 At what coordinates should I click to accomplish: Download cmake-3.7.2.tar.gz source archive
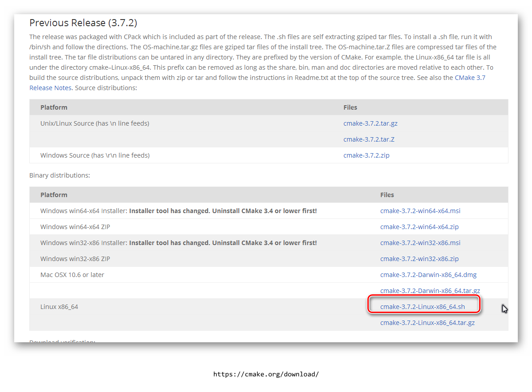click(x=370, y=123)
